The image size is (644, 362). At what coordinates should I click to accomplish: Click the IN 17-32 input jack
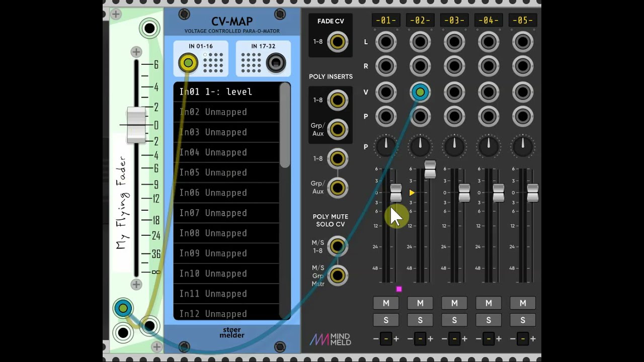tap(275, 63)
